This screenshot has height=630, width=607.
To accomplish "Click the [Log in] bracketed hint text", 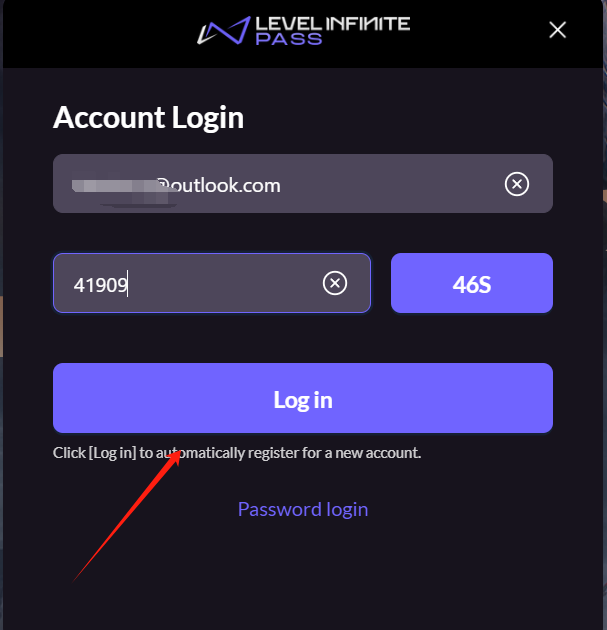I will (112, 453).
